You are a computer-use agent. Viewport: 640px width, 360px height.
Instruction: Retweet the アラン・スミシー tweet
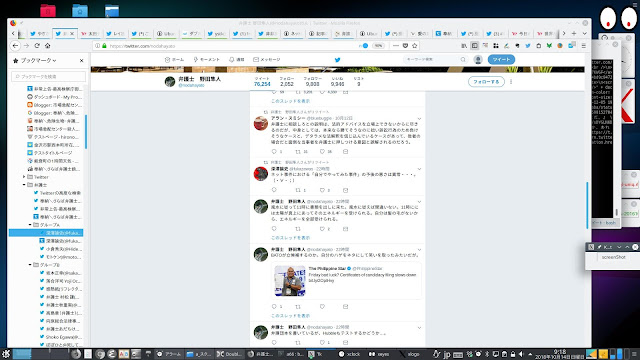tap(298, 151)
